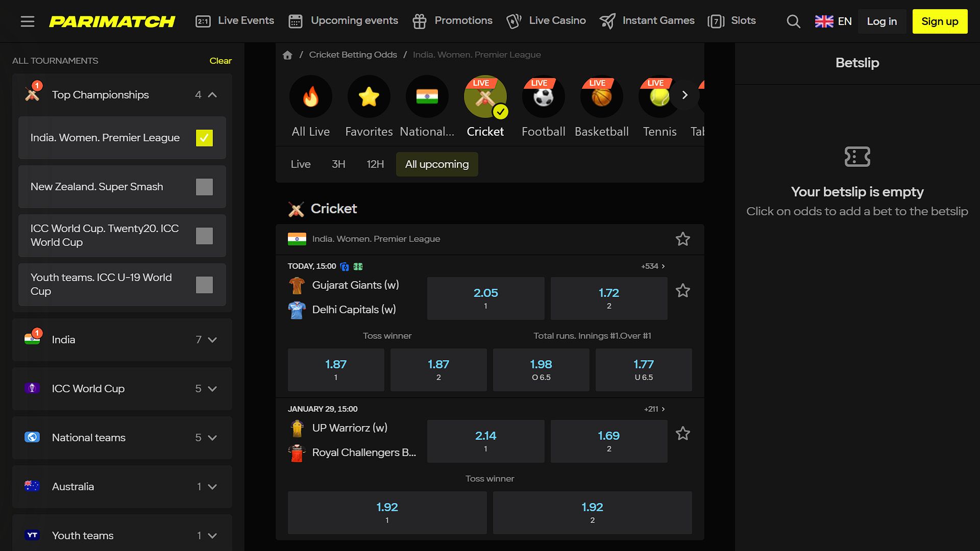Viewport: 980px width, 551px height.
Task: Uncheck India Women Premier League checkbox
Action: [x=204, y=138]
